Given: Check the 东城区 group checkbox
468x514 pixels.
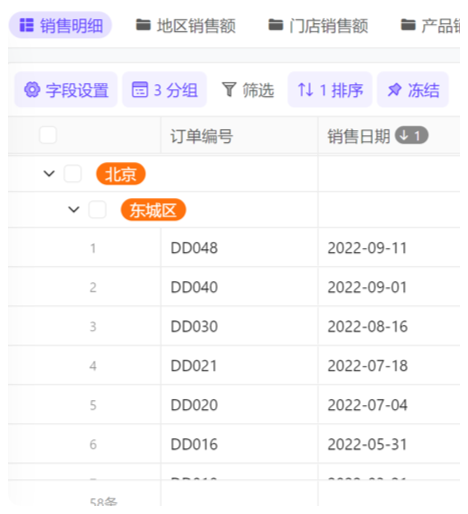Looking at the screenshot, I should (97, 210).
